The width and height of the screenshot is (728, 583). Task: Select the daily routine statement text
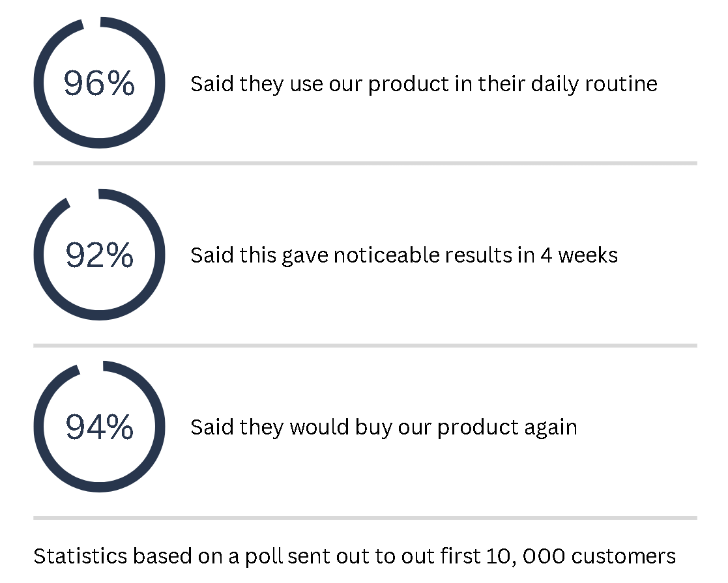[424, 85]
